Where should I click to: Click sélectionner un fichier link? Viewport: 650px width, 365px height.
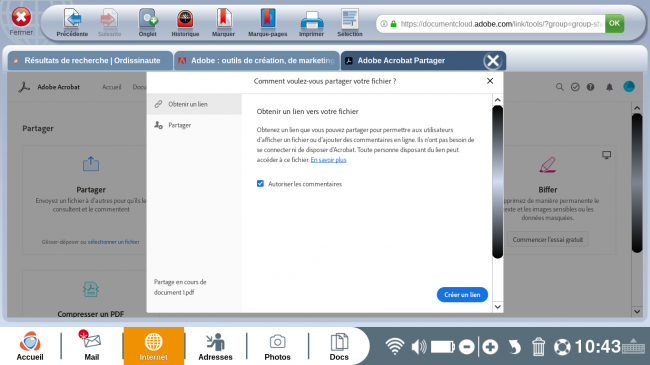click(x=114, y=242)
